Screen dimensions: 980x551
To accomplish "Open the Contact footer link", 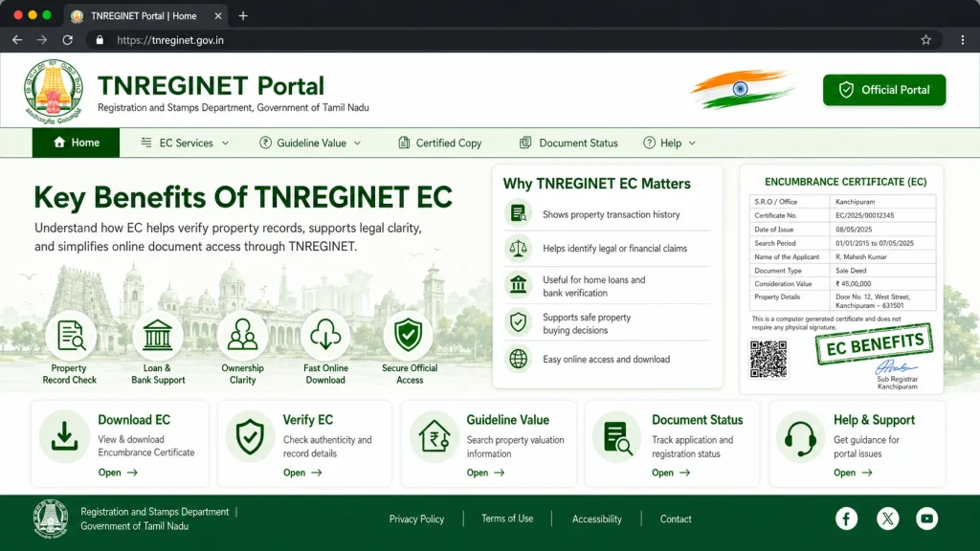I will (x=676, y=518).
